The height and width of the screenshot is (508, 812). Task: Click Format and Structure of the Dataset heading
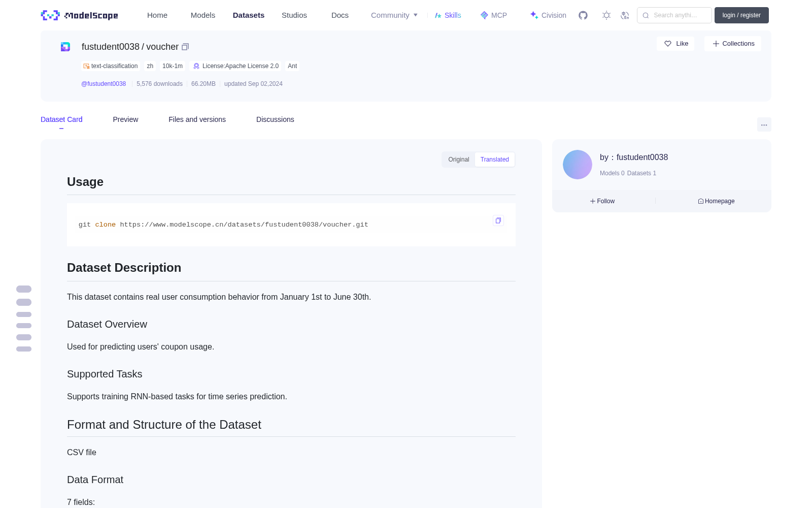[x=164, y=425]
